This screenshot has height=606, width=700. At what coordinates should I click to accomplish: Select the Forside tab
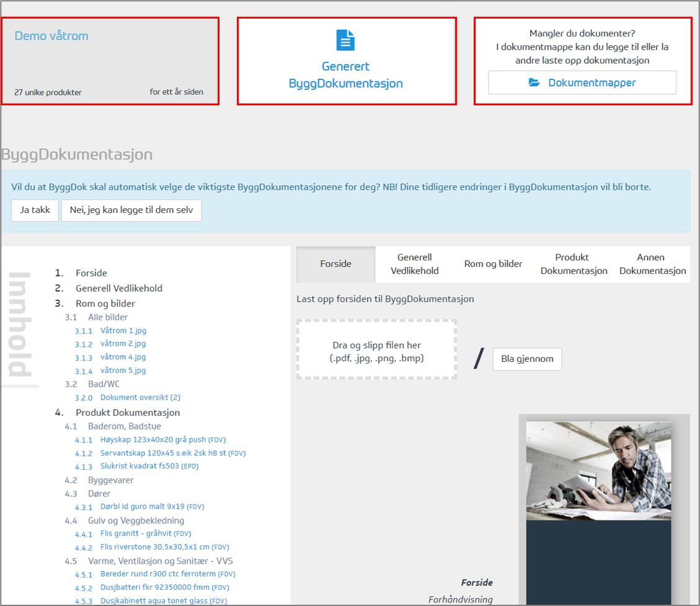coord(335,264)
